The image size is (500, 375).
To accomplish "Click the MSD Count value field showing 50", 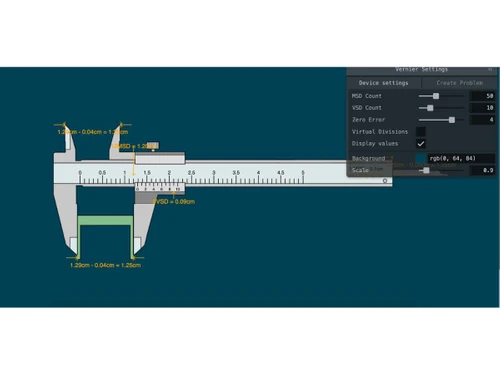I will coord(482,96).
